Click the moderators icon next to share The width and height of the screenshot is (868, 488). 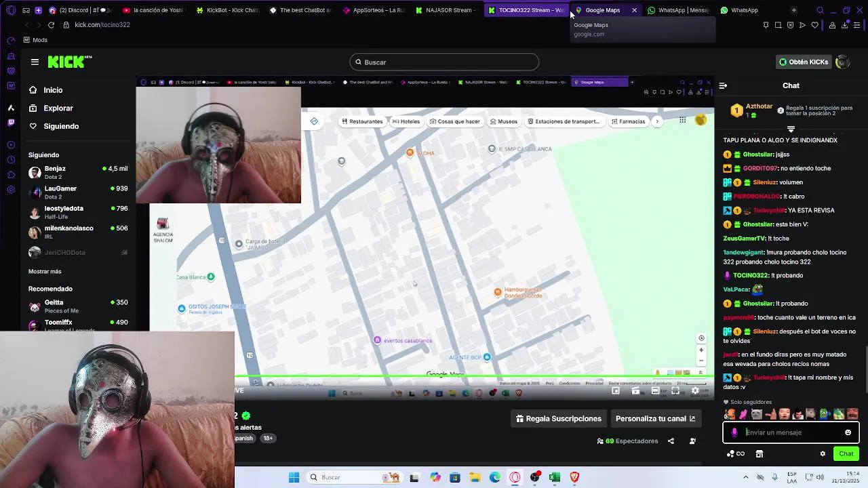pos(692,441)
